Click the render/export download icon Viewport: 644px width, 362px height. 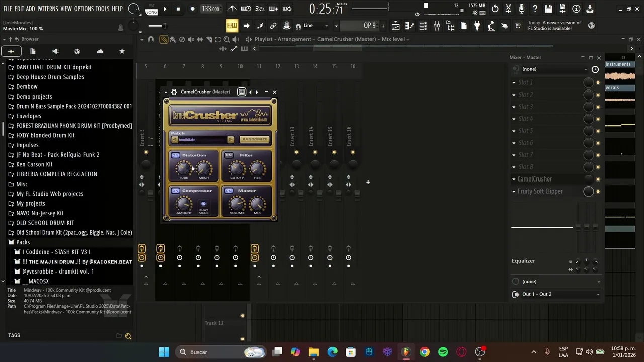[590, 9]
